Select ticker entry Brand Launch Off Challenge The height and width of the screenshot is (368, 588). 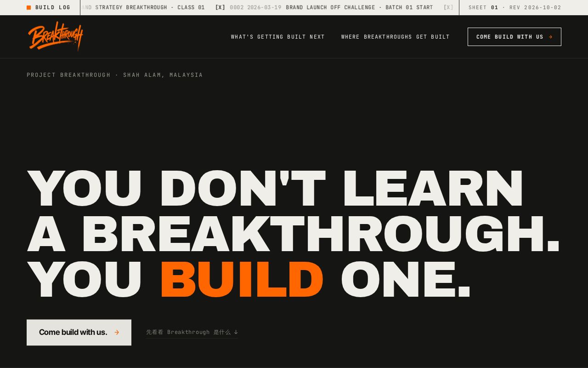[359, 7]
